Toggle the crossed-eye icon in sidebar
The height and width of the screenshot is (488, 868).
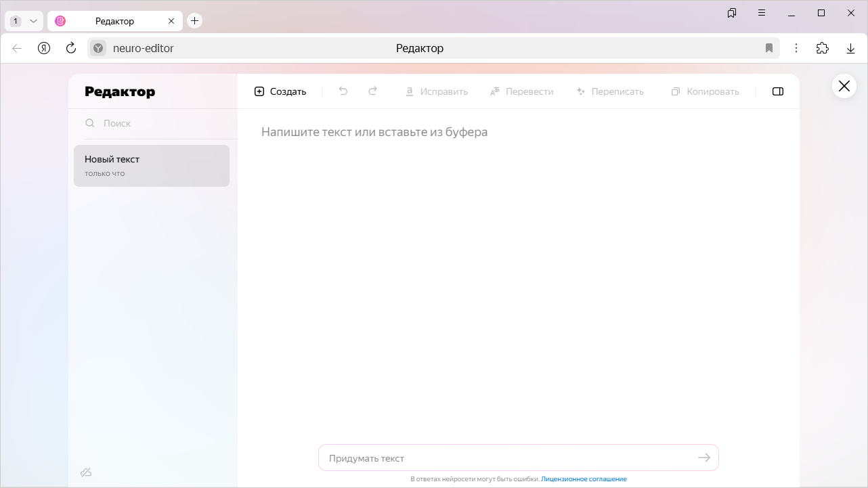click(86, 472)
